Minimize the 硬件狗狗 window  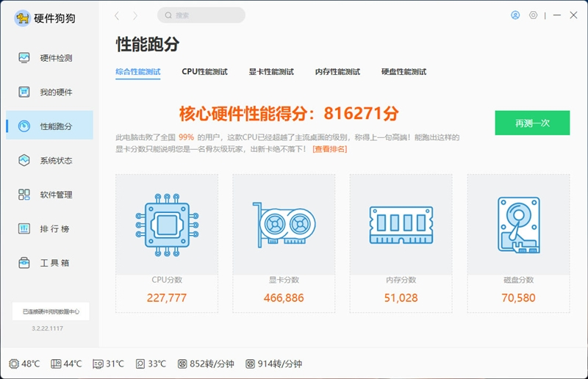pos(557,15)
